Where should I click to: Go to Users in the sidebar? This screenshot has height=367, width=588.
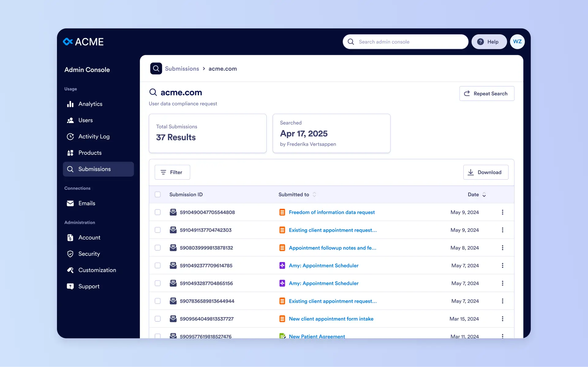tap(85, 120)
